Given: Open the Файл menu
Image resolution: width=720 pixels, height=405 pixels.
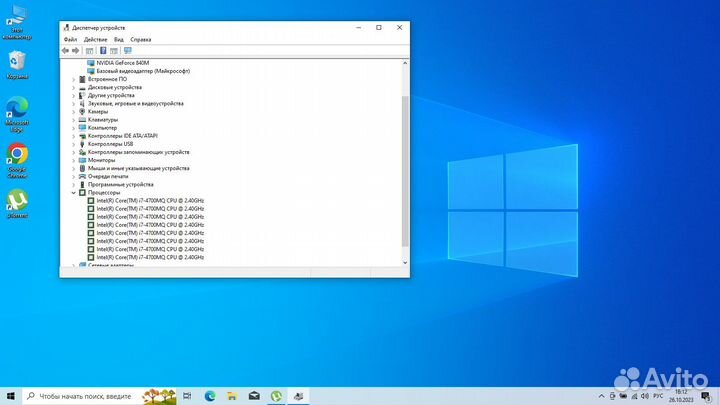Looking at the screenshot, I should 70,39.
